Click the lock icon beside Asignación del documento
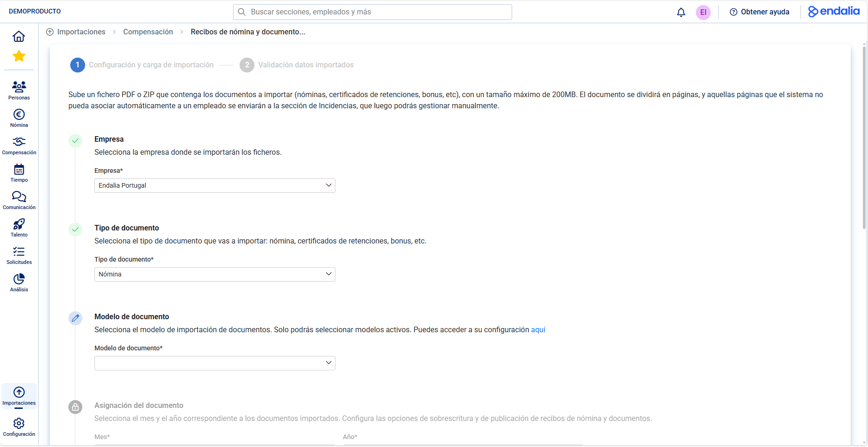The height and width of the screenshot is (447, 868). tap(75, 407)
